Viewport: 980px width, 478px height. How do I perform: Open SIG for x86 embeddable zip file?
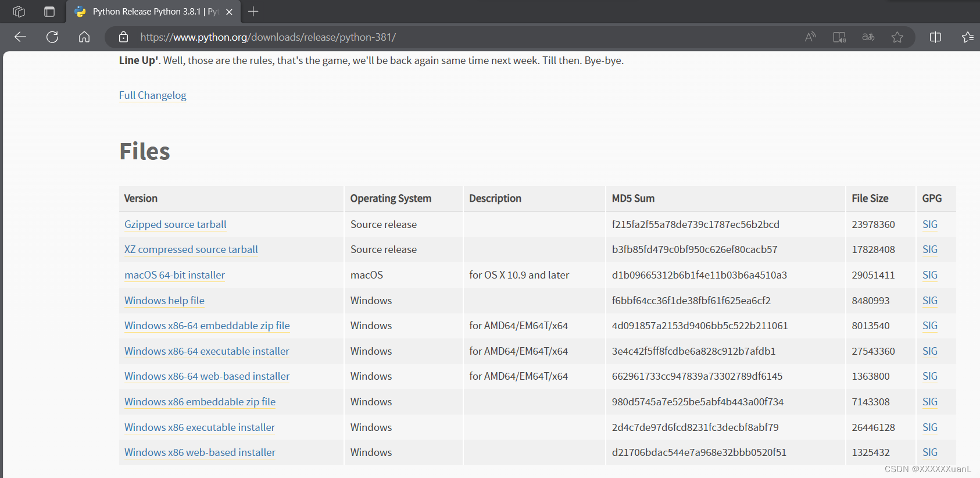click(930, 402)
